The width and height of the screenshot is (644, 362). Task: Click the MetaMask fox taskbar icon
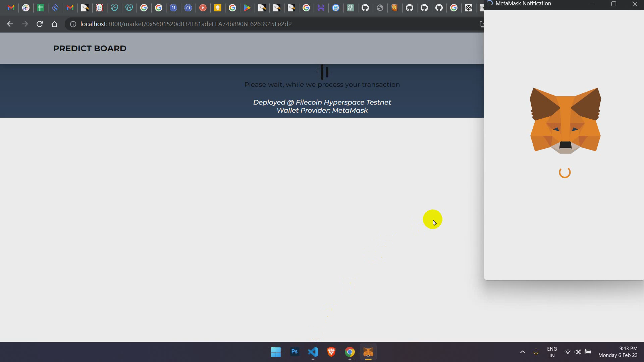[x=368, y=352]
